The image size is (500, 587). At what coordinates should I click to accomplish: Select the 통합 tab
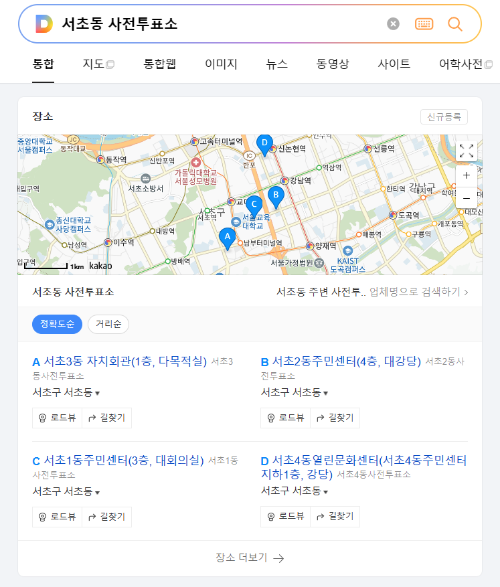click(x=43, y=64)
